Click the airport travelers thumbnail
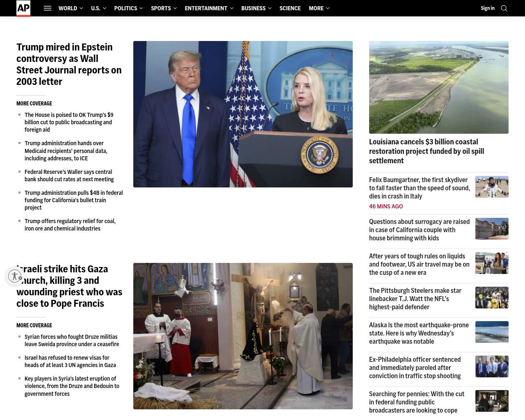Viewport: 525px width, 420px height. click(492, 263)
